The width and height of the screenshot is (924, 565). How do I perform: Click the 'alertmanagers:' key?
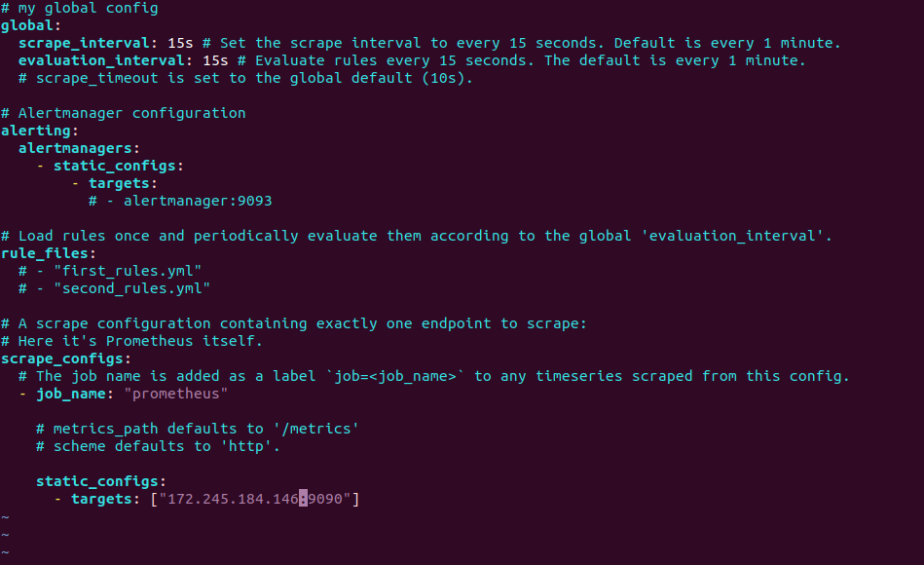click(79, 148)
